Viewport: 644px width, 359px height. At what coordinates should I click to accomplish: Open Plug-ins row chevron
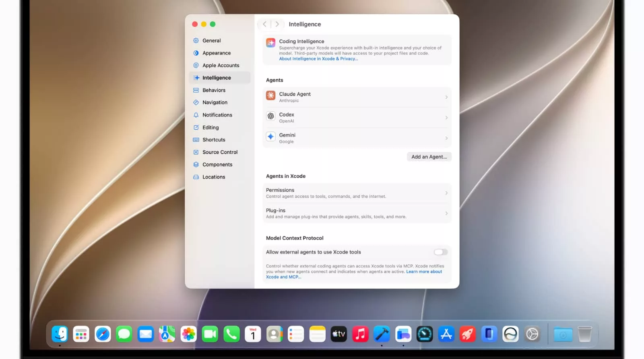tap(446, 213)
